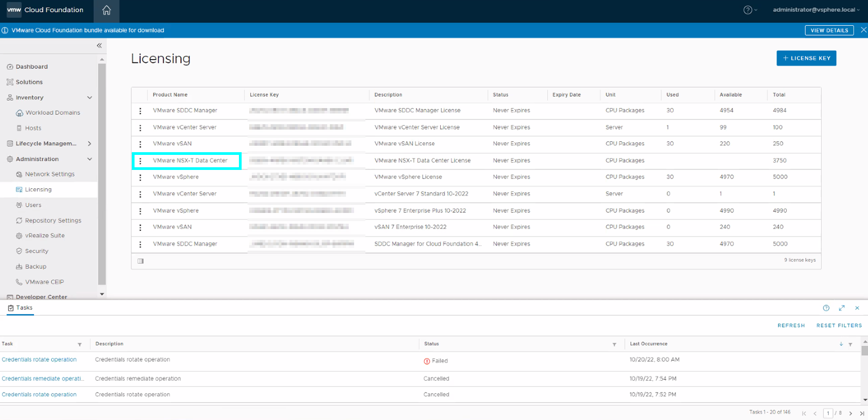Open Credentials rotate operation from 10/19/22
The width and height of the screenshot is (868, 420).
tap(39, 395)
